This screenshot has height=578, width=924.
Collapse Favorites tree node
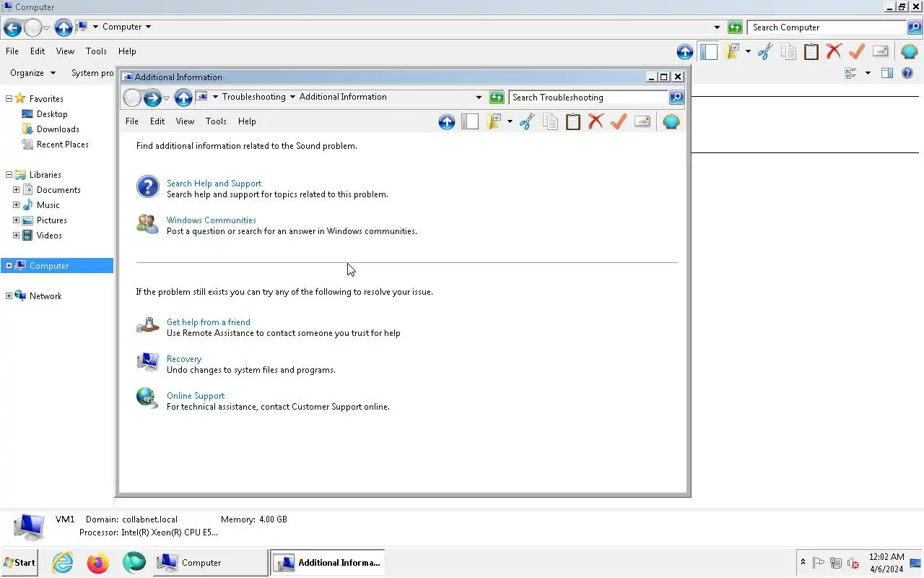coord(9,99)
